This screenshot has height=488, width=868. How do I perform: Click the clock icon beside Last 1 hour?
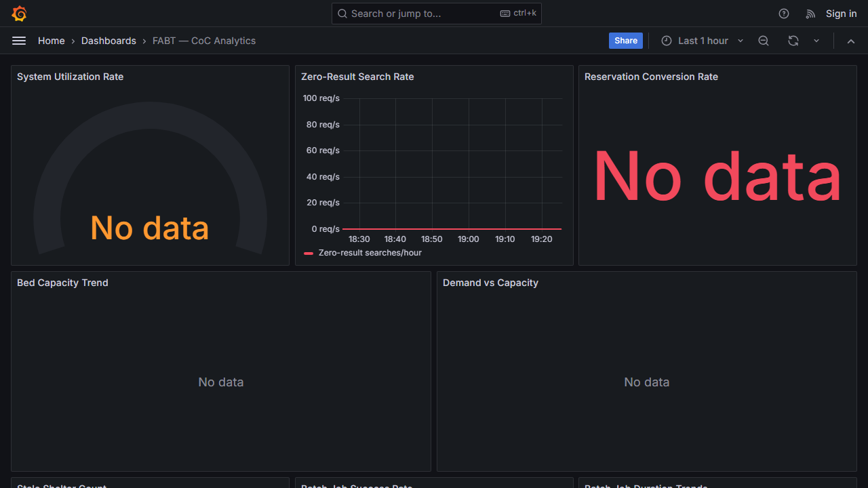click(666, 41)
